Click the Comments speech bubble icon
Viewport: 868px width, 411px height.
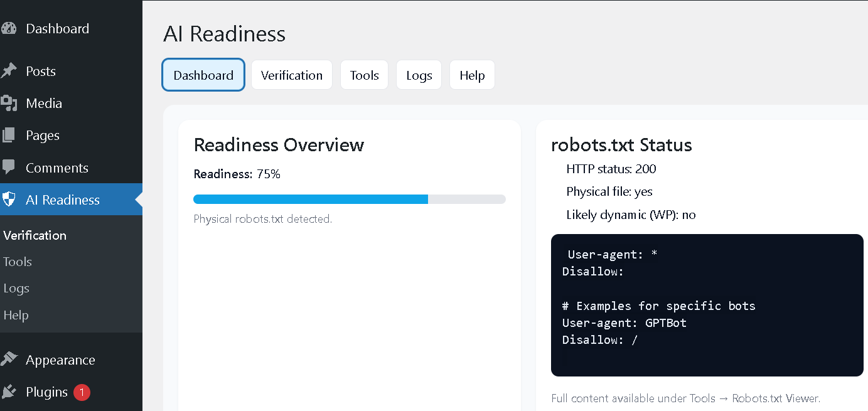pyautogui.click(x=9, y=168)
